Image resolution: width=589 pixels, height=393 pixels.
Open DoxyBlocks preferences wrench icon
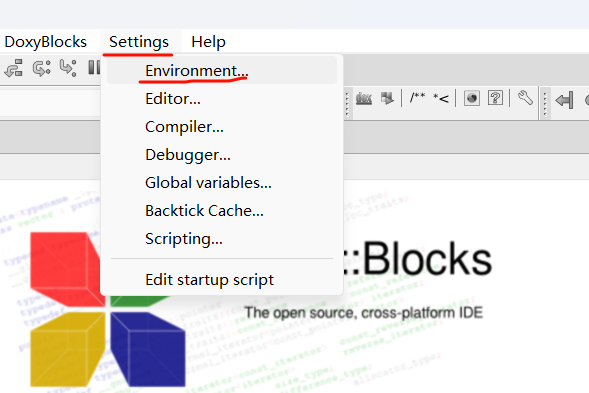525,98
